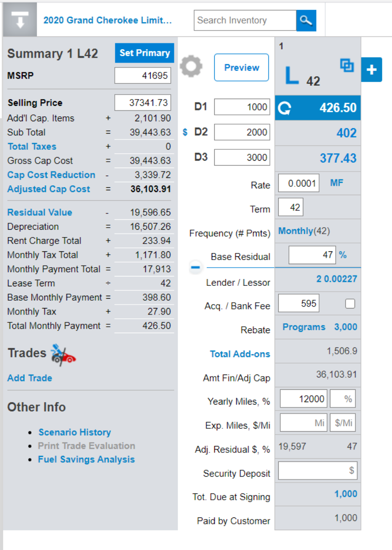Click the Add Trade link
Screen dimensions: 392x550
coord(30,378)
